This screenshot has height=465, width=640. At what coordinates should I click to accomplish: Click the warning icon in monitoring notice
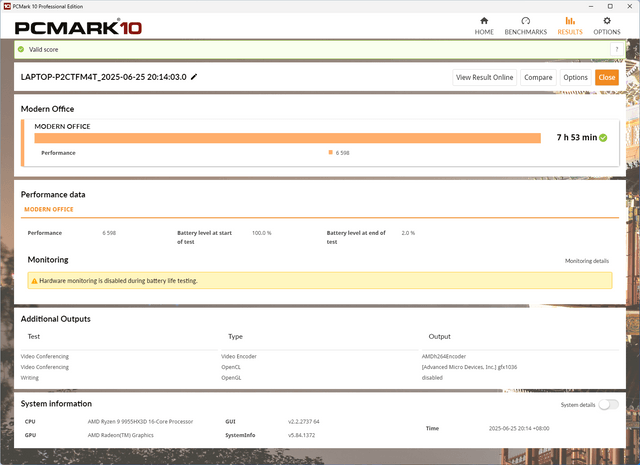[x=34, y=281]
